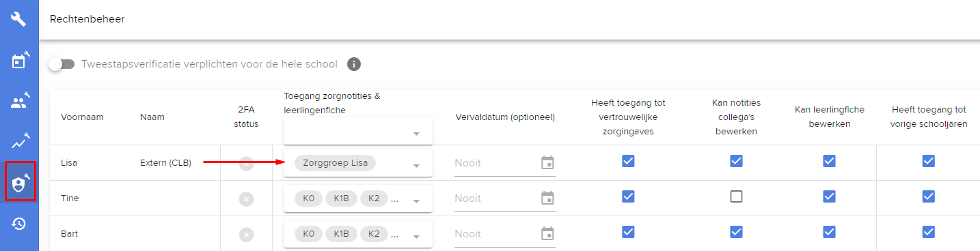
Task: Expand Lisa's Zorggroep Lisa dropdown
Action: pos(358,164)
